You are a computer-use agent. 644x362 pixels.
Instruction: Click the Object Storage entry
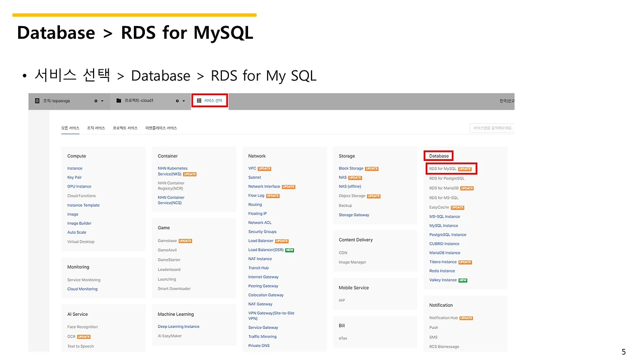coord(352,196)
